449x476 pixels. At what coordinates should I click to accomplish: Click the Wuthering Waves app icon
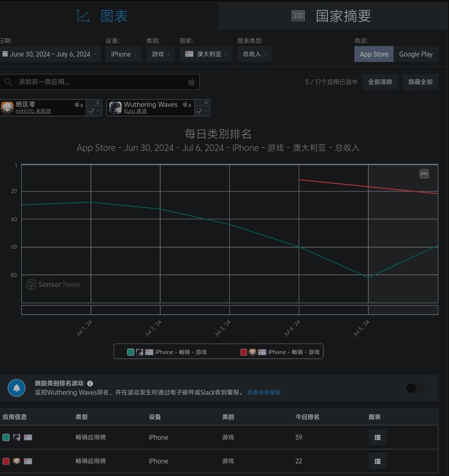(115, 108)
